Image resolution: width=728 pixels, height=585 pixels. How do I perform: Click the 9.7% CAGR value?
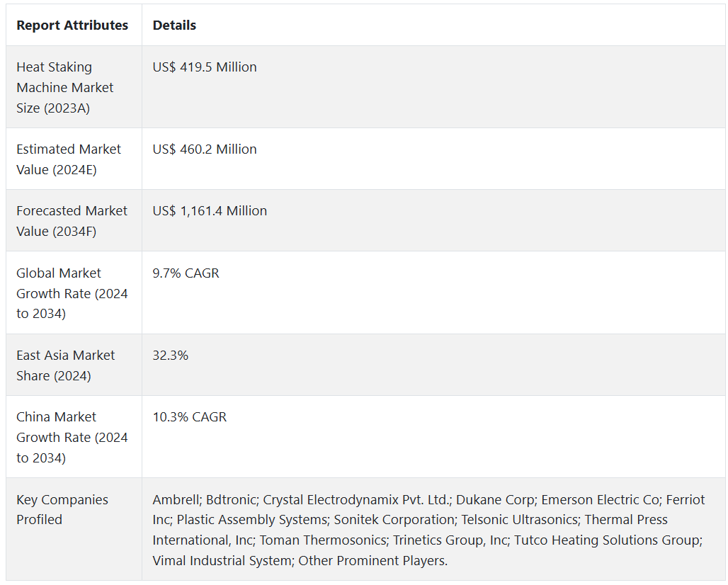[186, 273]
